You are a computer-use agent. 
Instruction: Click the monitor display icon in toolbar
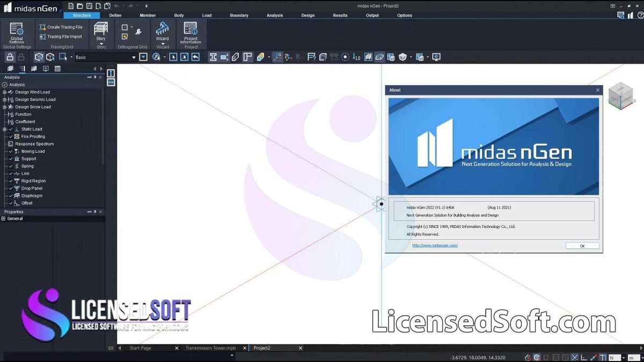[436, 57]
